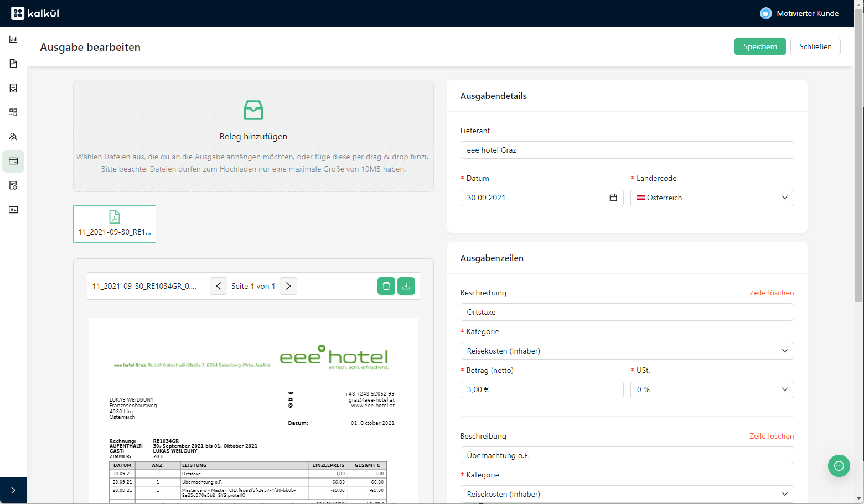
Task: Click the expenses card icon in sidebar
Action: [x=13, y=161]
